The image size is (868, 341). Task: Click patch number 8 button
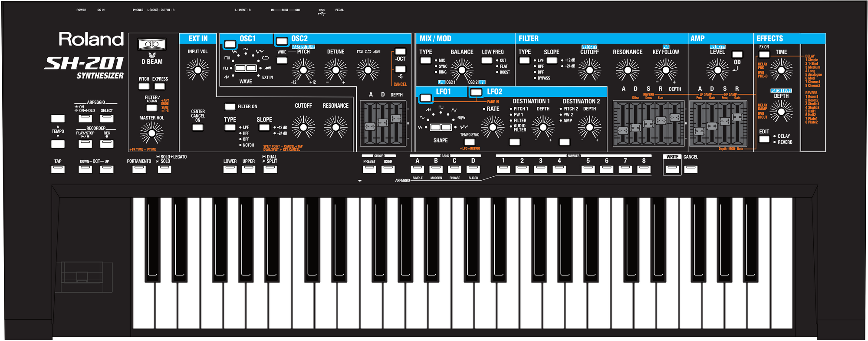click(x=644, y=169)
